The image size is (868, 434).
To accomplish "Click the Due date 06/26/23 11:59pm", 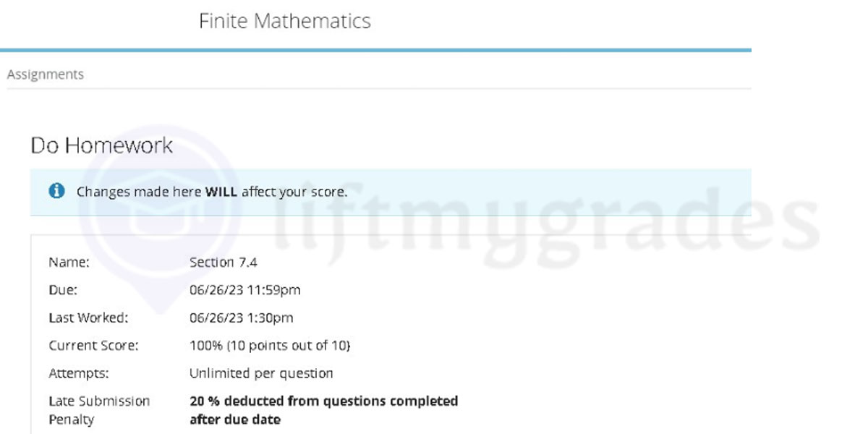I will (x=245, y=290).
